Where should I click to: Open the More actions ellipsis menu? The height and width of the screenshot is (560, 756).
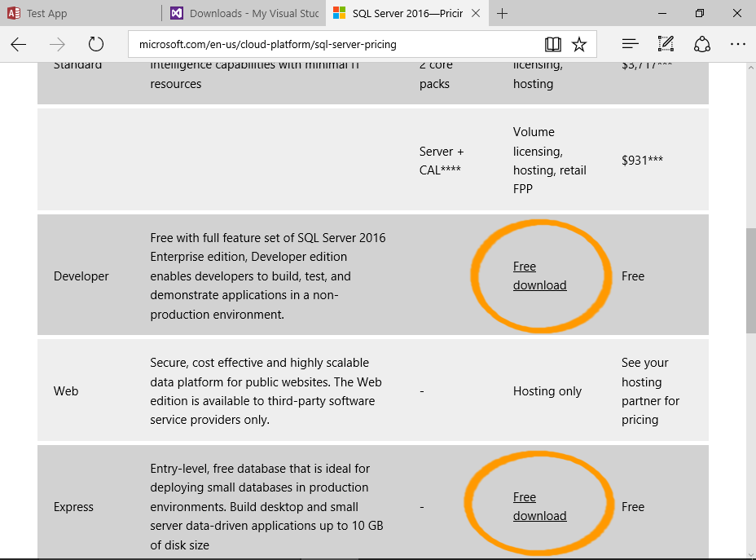click(x=737, y=44)
